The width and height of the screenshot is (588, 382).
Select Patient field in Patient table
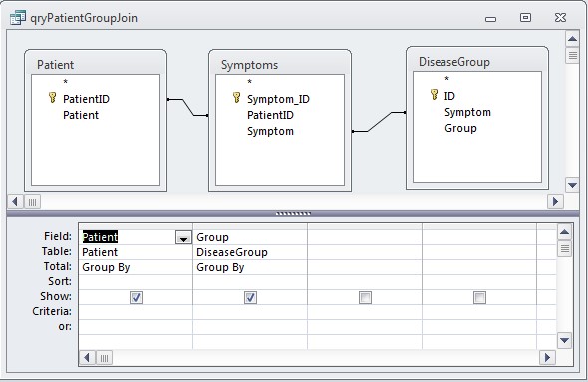tap(81, 115)
